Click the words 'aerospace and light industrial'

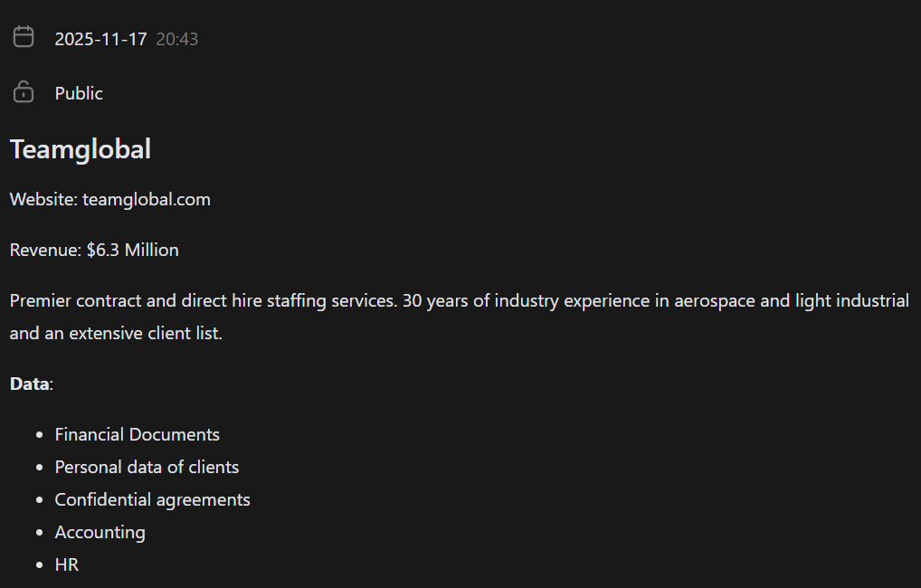click(792, 300)
